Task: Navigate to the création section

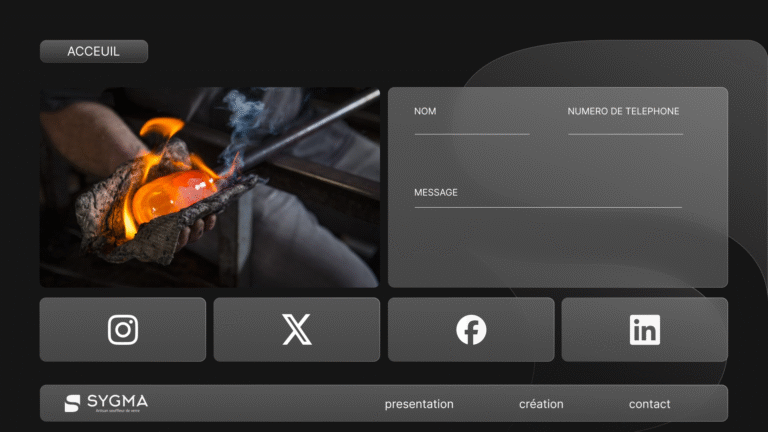Action: pos(541,404)
